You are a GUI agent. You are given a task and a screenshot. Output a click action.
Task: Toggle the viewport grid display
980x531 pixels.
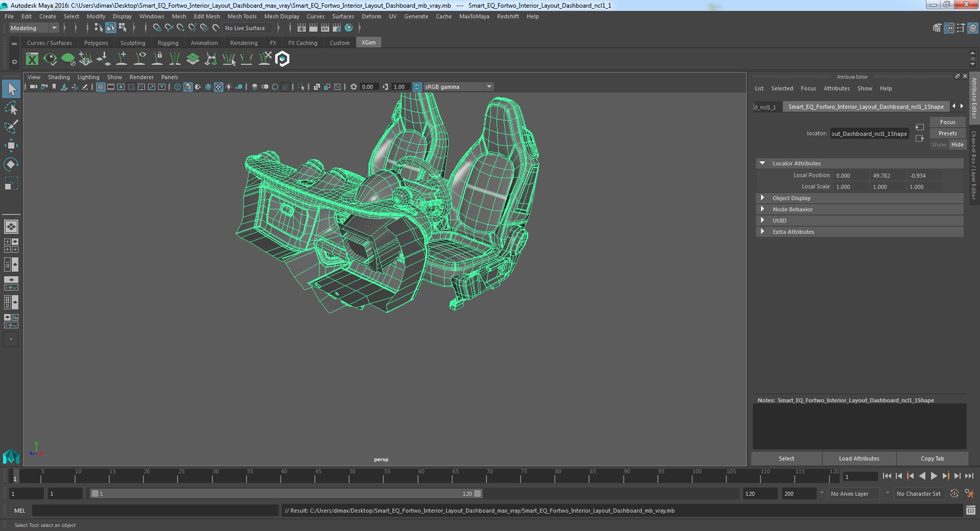click(x=101, y=87)
